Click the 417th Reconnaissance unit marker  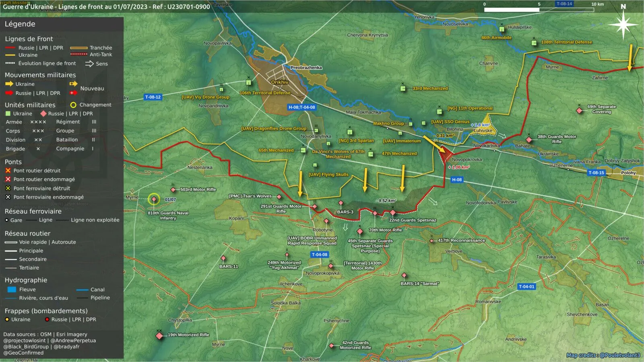(431, 241)
